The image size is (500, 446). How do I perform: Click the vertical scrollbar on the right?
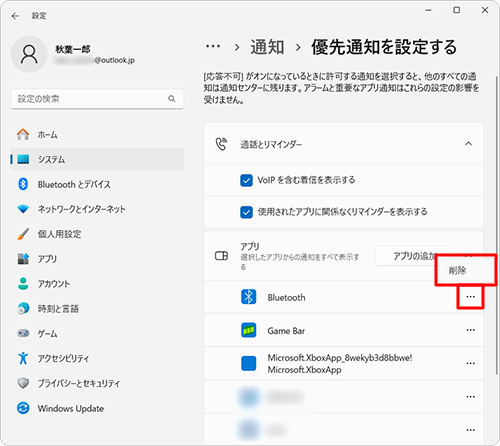pos(496,225)
